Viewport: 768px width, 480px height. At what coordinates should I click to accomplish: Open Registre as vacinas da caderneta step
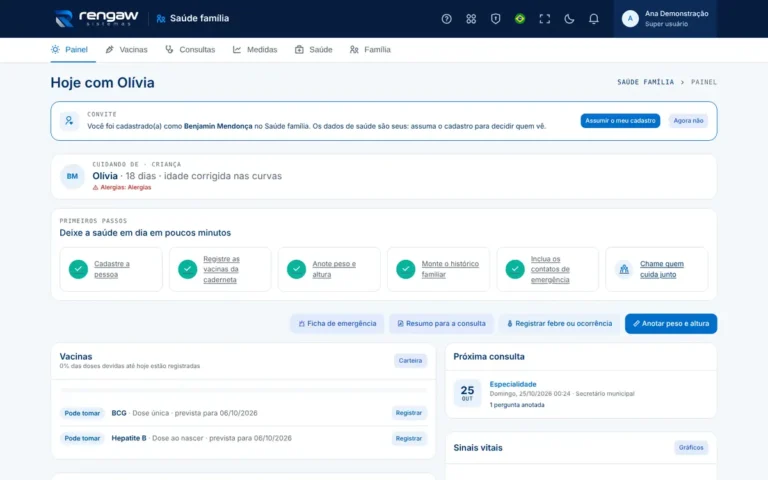[221, 269]
